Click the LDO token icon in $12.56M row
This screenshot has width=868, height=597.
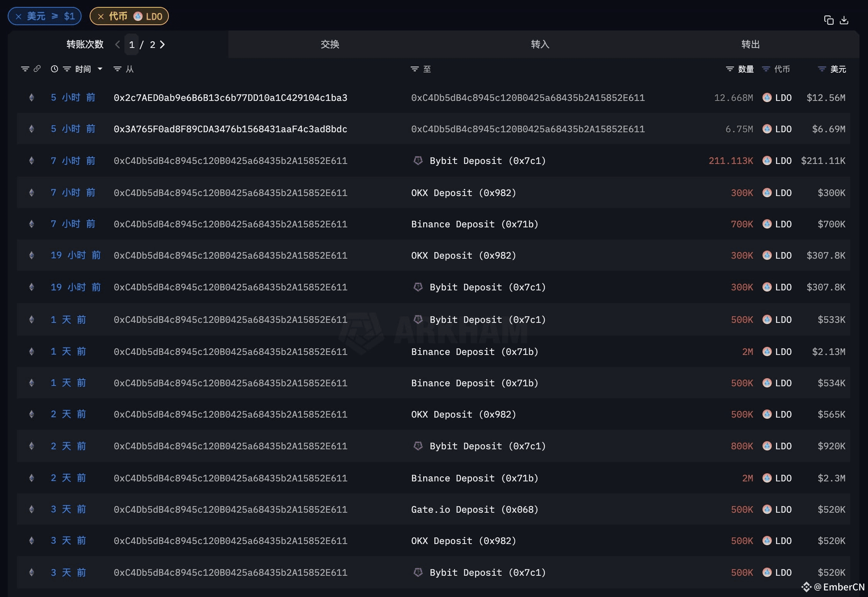767,98
